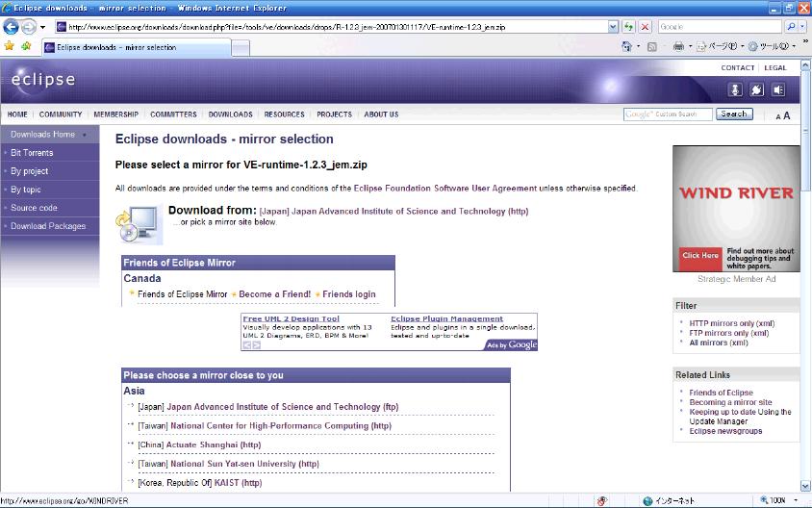
Task: Click the small A font size icon
Action: coord(777,117)
